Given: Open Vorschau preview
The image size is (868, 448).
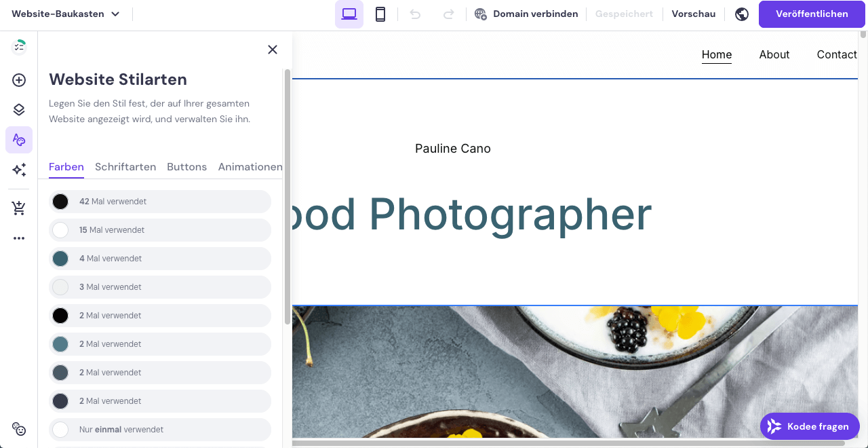Looking at the screenshot, I should pyautogui.click(x=694, y=14).
